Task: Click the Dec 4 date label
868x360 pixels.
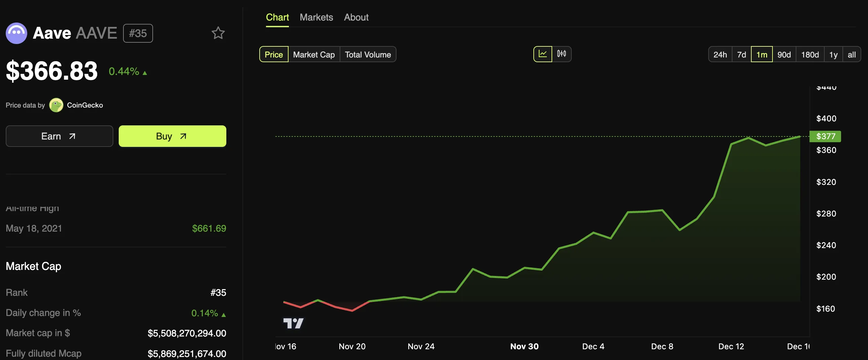Action: 593,346
